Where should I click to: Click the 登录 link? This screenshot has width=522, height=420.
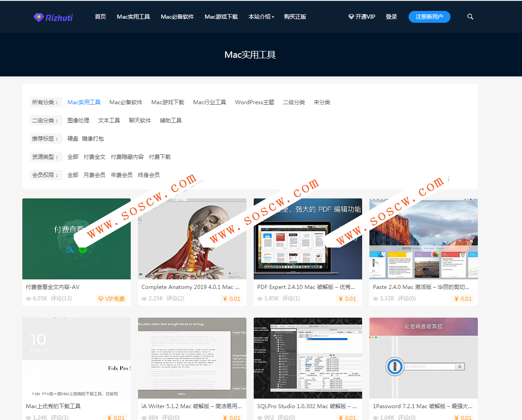point(391,17)
